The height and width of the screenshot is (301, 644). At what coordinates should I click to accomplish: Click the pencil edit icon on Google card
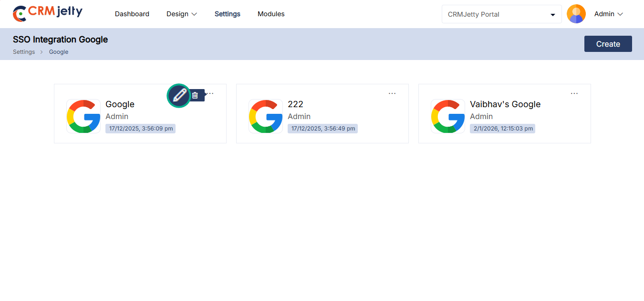(x=179, y=95)
